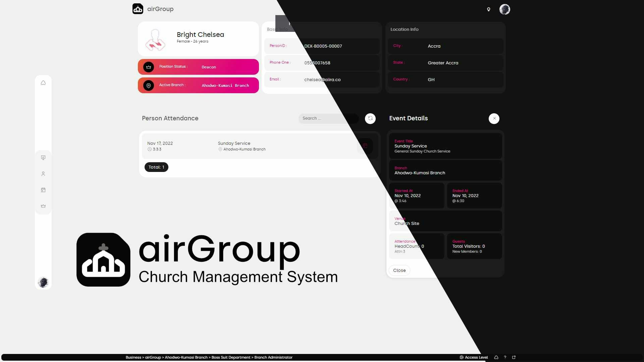Dismiss Event Details with the X icon
The image size is (644, 362).
coord(494,118)
